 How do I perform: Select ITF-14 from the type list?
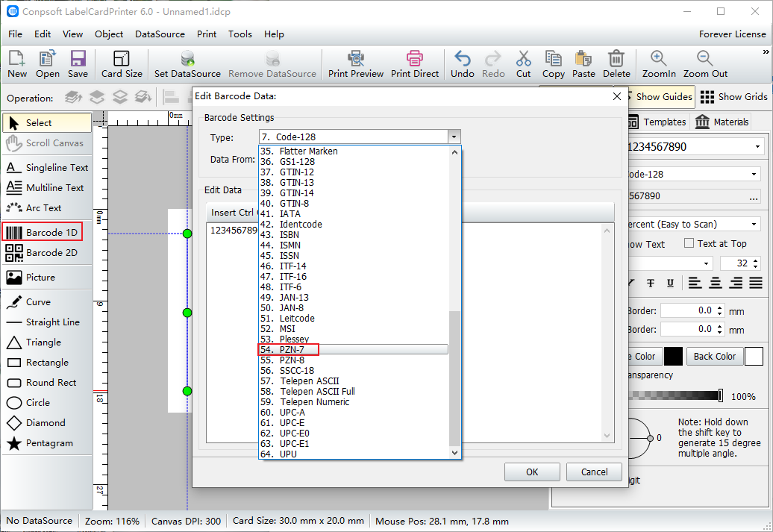[354, 266]
